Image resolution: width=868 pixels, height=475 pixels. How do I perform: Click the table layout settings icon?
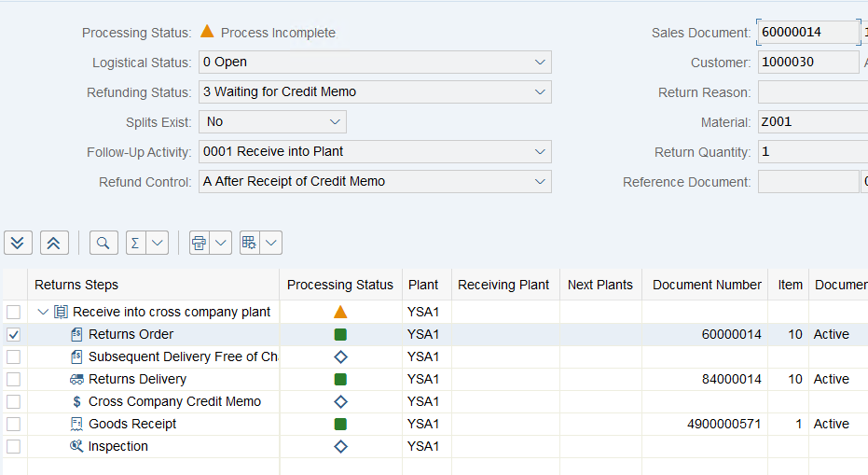click(x=249, y=243)
